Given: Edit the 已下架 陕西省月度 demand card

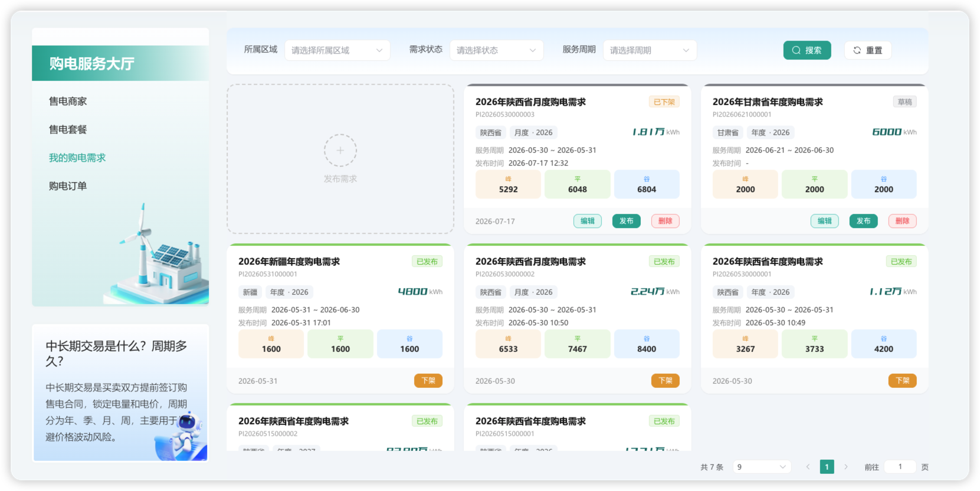Looking at the screenshot, I should pos(588,221).
